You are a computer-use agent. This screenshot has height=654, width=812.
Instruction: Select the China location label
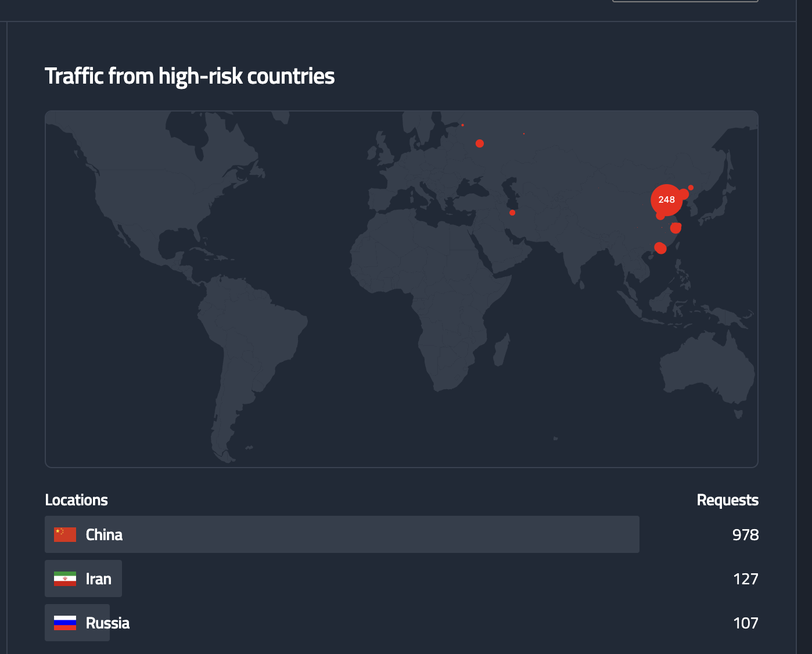point(104,534)
